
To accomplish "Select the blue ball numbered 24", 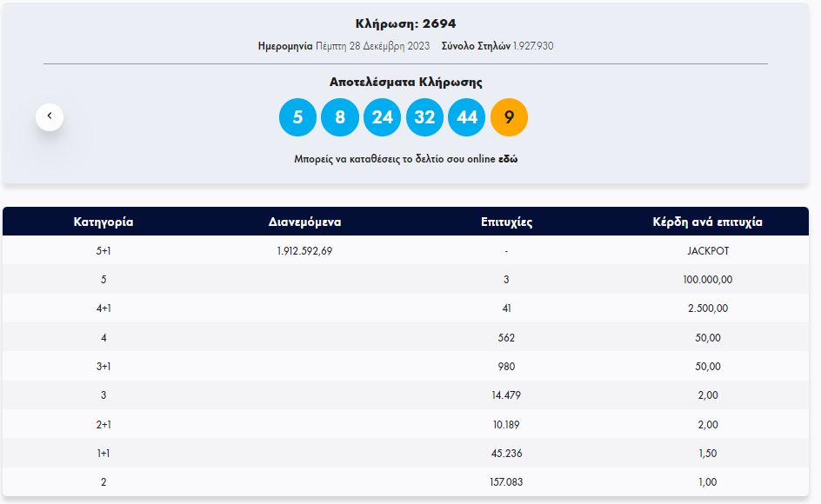I will coord(383,117).
